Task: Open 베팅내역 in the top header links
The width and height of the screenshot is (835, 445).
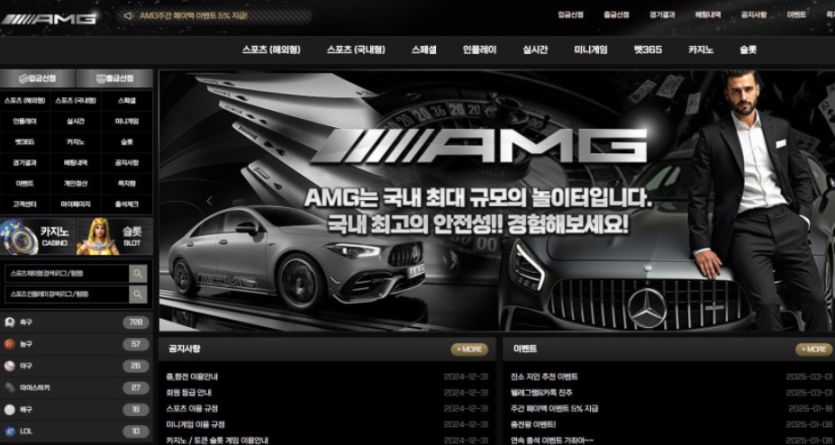Action: tap(708, 15)
